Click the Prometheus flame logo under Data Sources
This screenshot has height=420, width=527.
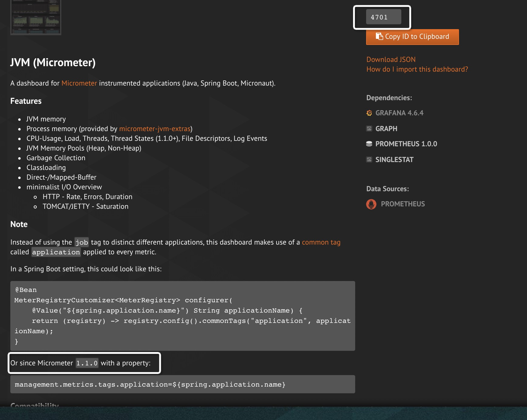371,204
